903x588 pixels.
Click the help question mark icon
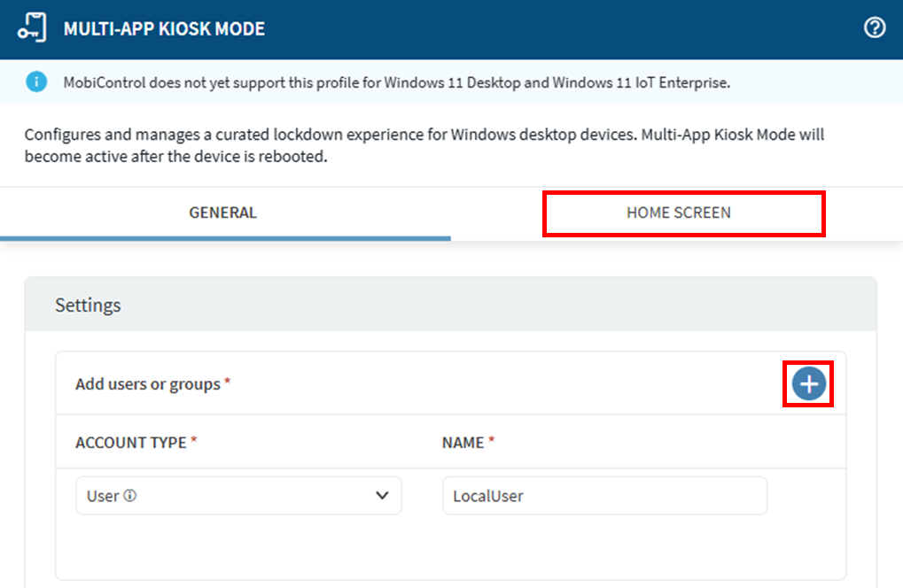coord(874,28)
